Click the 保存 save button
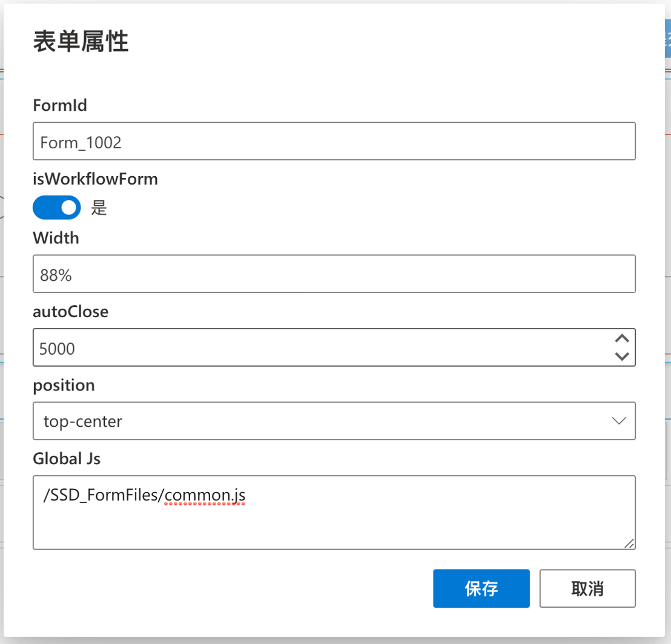 point(481,588)
